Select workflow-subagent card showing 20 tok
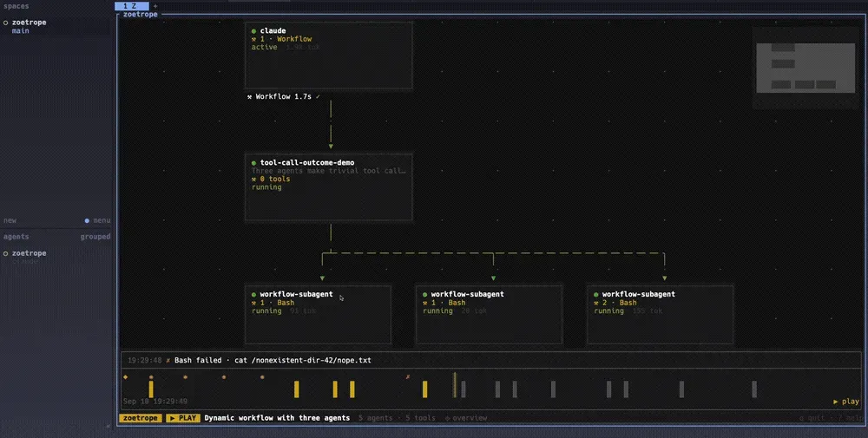The image size is (868, 438). [x=489, y=314]
